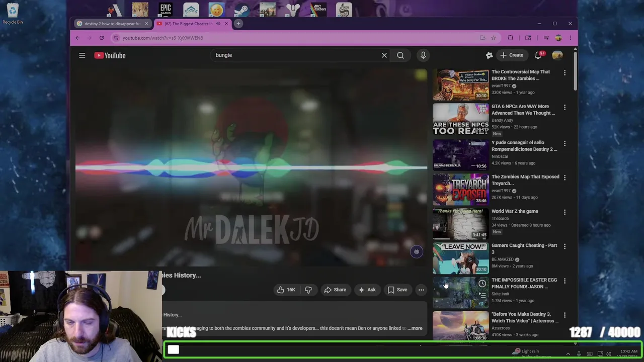
Task: Submit search with the magnifier button
Action: point(400,55)
